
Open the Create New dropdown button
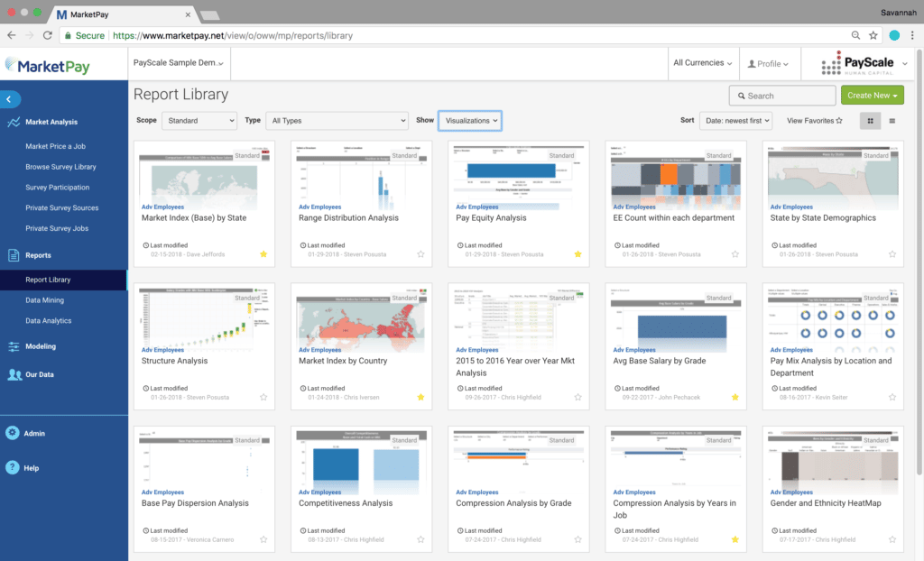pyautogui.click(x=873, y=96)
